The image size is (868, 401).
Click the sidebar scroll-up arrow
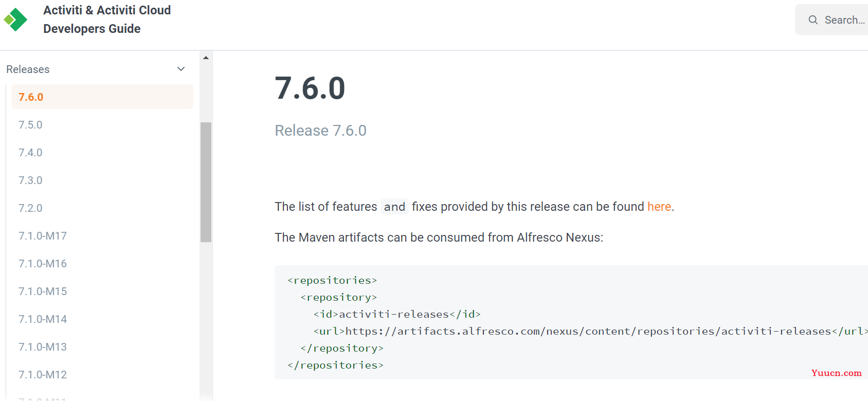click(x=206, y=58)
